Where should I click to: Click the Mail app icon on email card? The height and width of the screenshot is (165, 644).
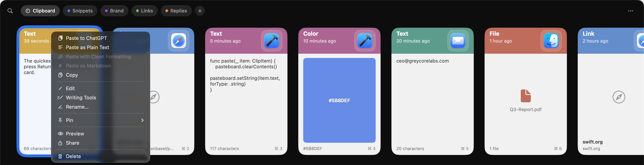tap(458, 40)
